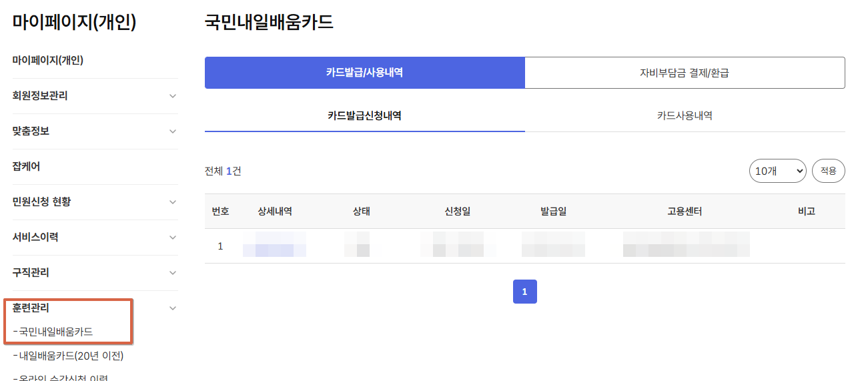Viewport: 868px width, 381px height.
Task: Select the 카드발급신청내역 sub-tab
Action: 364,115
